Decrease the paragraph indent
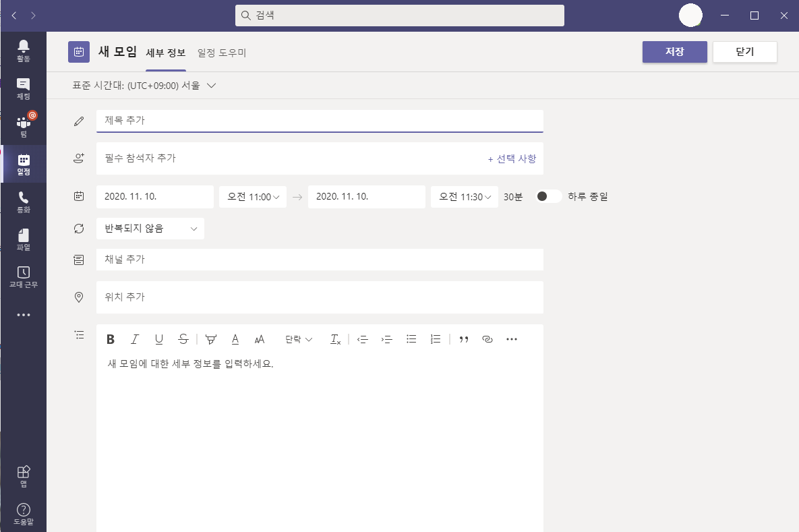 (362, 339)
